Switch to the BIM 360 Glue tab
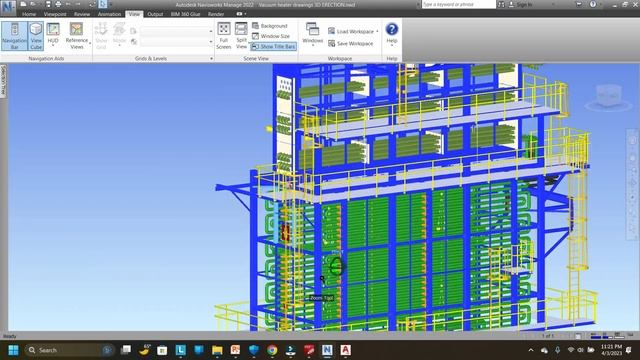This screenshot has height=360, width=640. click(186, 14)
